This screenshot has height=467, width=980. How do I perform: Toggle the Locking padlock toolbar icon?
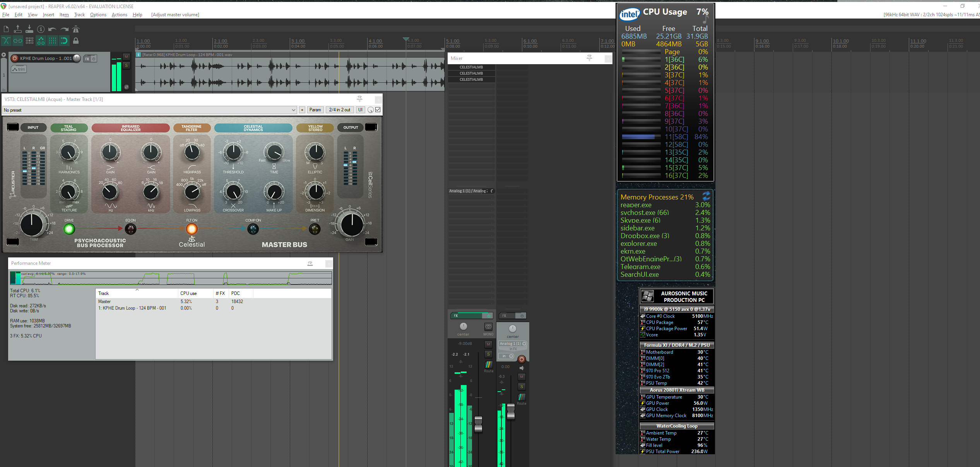click(x=76, y=41)
